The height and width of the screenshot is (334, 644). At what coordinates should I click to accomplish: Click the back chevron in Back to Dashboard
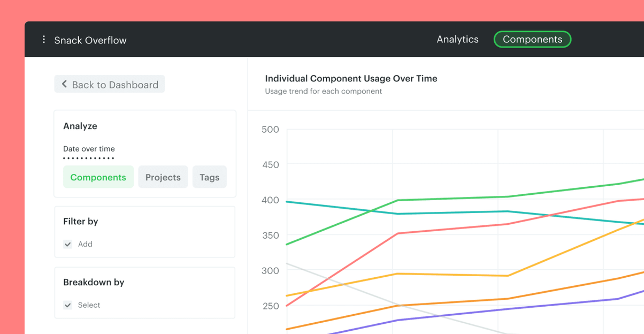coord(64,83)
